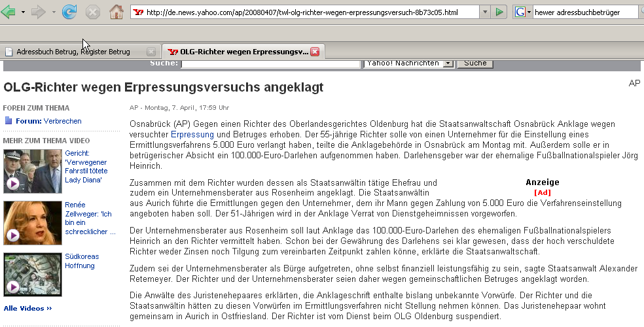Open the 'Yahoo! Nachrichten' search scope dropdown
The height and width of the screenshot is (327, 644).
pyautogui.click(x=409, y=63)
